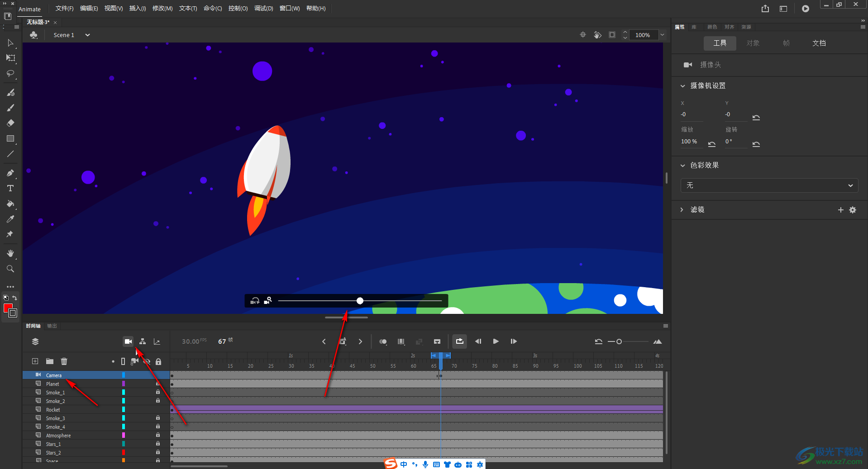Screen dimensions: 868x469
Task: Toggle lock all layers column icon
Action: [158, 361]
